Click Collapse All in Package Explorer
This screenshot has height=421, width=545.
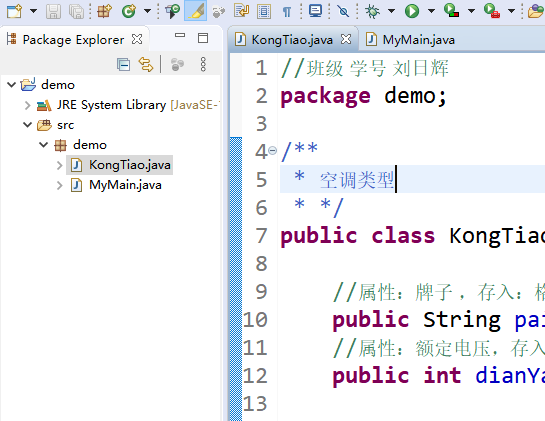(x=123, y=64)
